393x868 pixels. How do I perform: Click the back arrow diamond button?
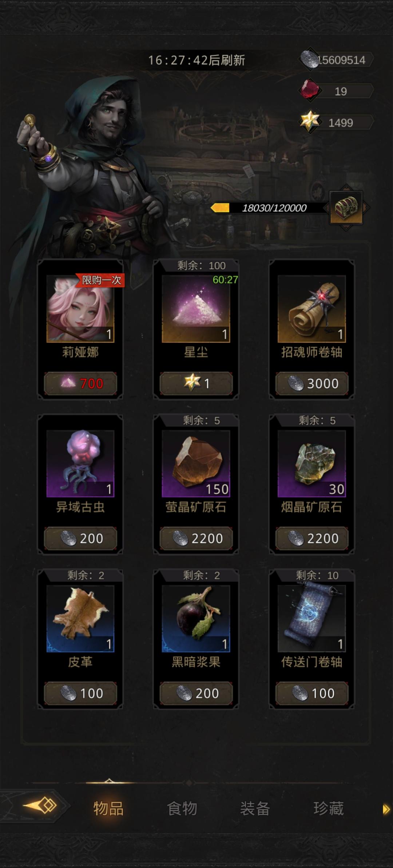click(x=40, y=805)
